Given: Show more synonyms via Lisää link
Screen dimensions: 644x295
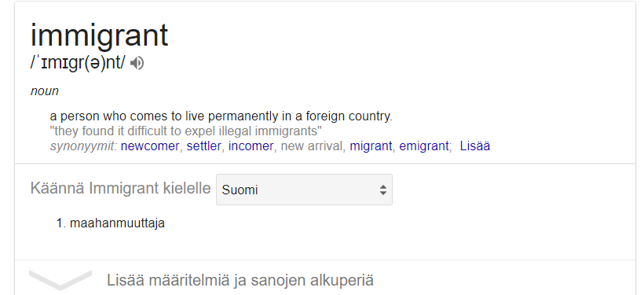Looking at the screenshot, I should point(475,146).
